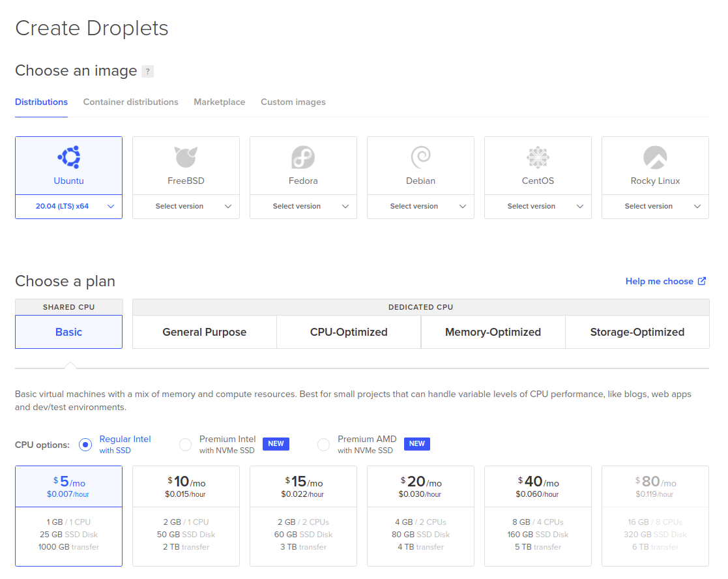The image size is (728, 579).
Task: Click the SHARED CPU header label
Action: (x=68, y=307)
